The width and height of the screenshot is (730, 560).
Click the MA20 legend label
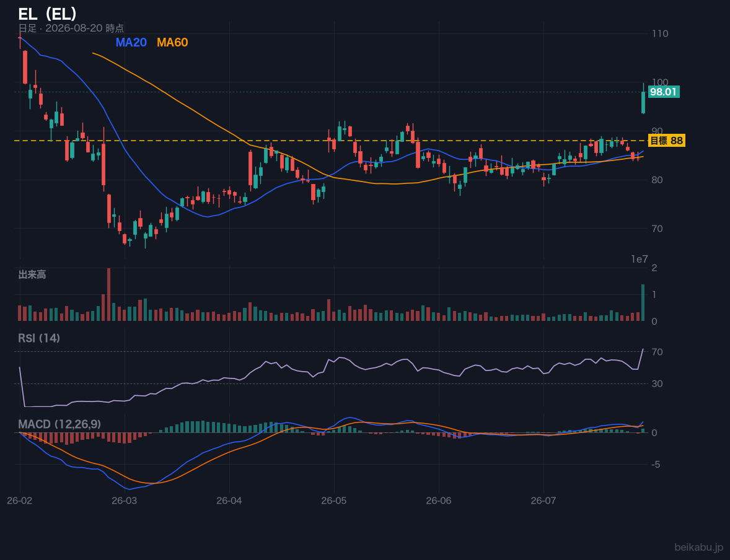[x=131, y=42]
